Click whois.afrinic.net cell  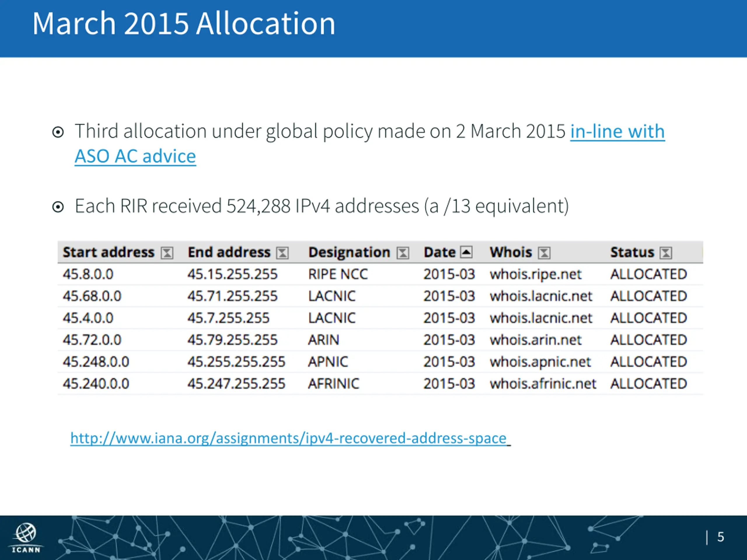coord(543,384)
